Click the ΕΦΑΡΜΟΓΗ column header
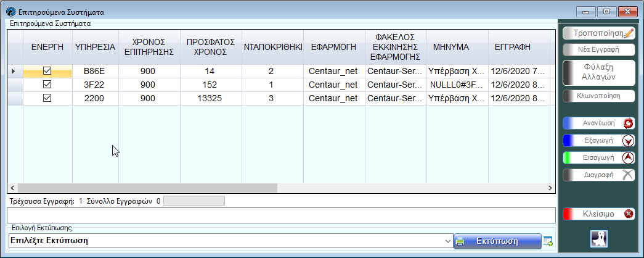The image size is (644, 258). (333, 46)
